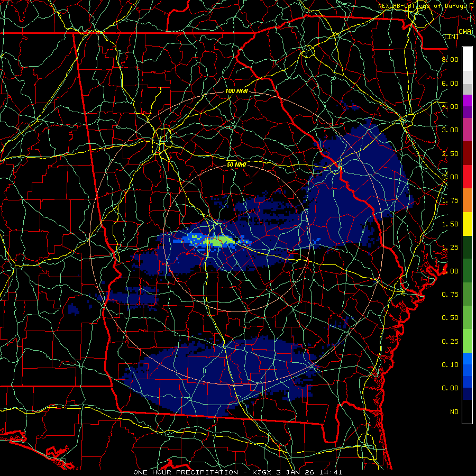Click the 1.25 legend value label
The width and height of the screenshot is (476, 476).
tap(450, 248)
